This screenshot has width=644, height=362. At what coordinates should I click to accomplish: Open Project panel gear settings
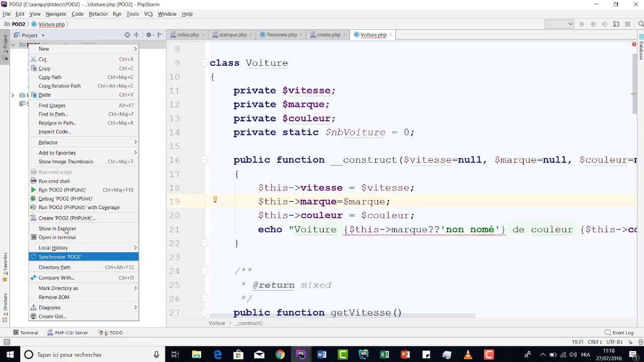point(149,35)
